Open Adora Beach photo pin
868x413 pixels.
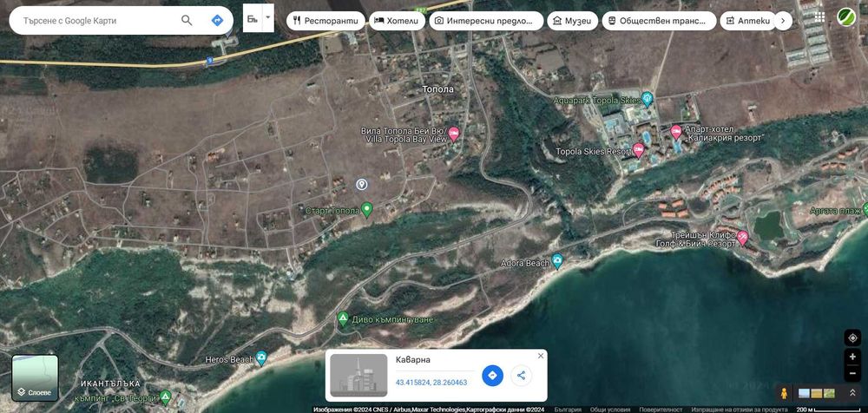557,261
